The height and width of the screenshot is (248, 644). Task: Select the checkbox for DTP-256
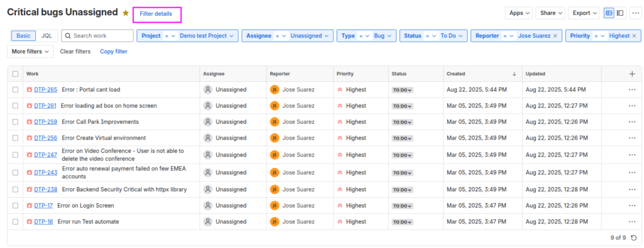tap(15, 138)
